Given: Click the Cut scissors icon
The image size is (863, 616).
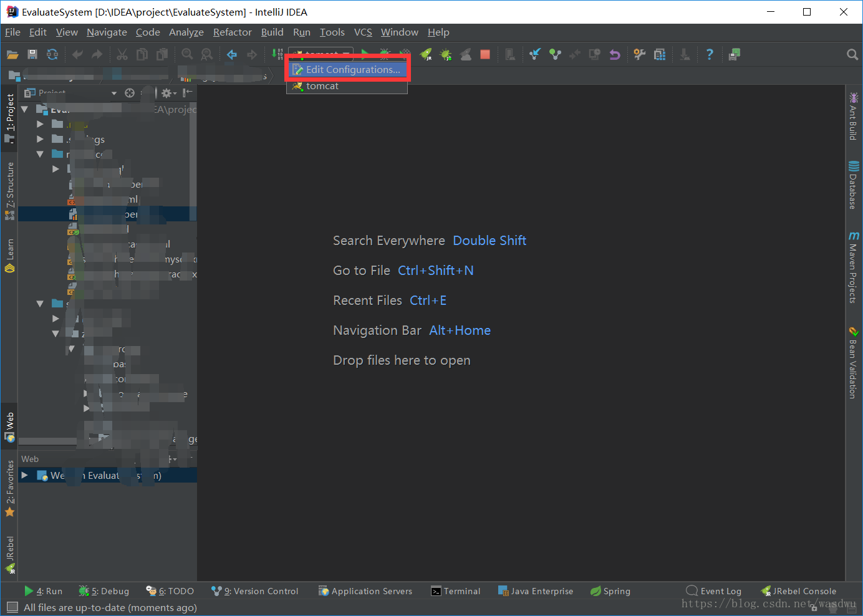Looking at the screenshot, I should [x=122, y=55].
